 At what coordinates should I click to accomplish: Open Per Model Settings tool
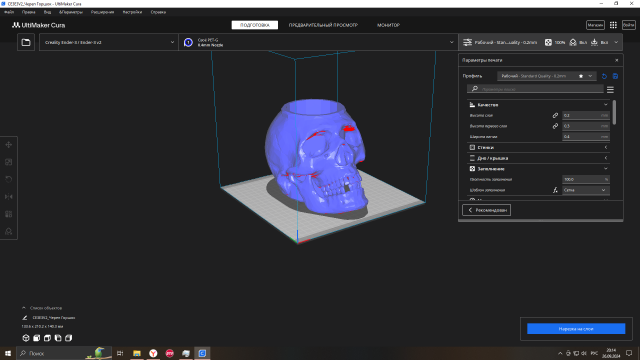[9, 214]
